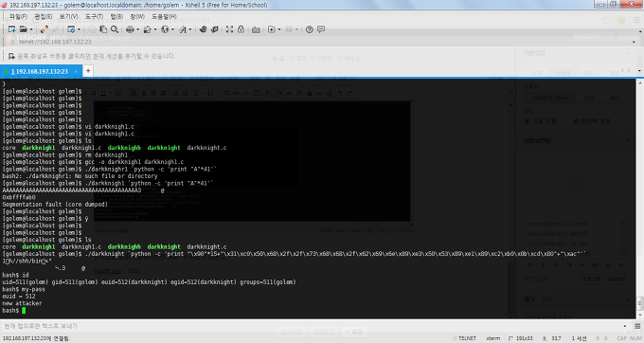
Task: Click the xterm status bar label
Action: click(x=492, y=338)
